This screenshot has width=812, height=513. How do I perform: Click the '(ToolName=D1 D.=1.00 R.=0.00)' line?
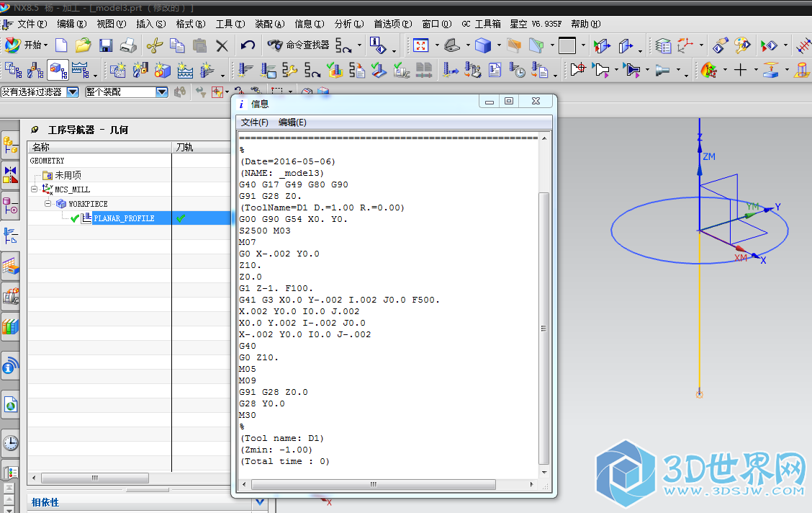click(x=322, y=208)
